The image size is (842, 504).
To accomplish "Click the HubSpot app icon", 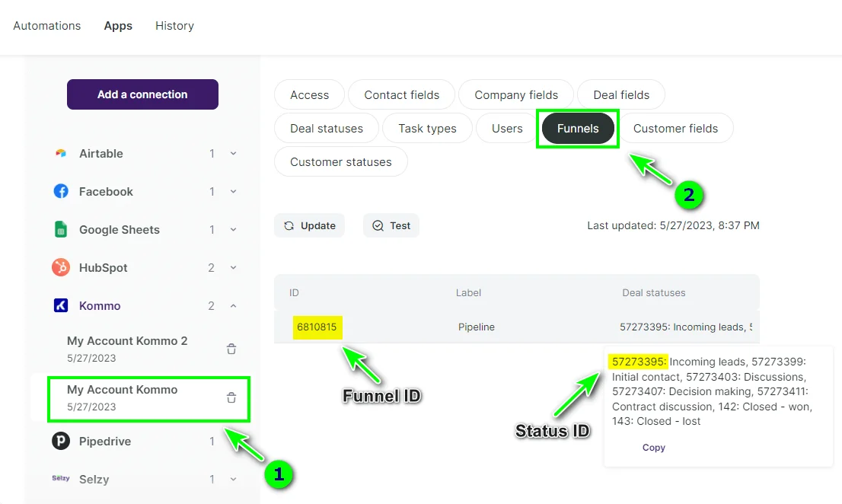I will (x=61, y=267).
